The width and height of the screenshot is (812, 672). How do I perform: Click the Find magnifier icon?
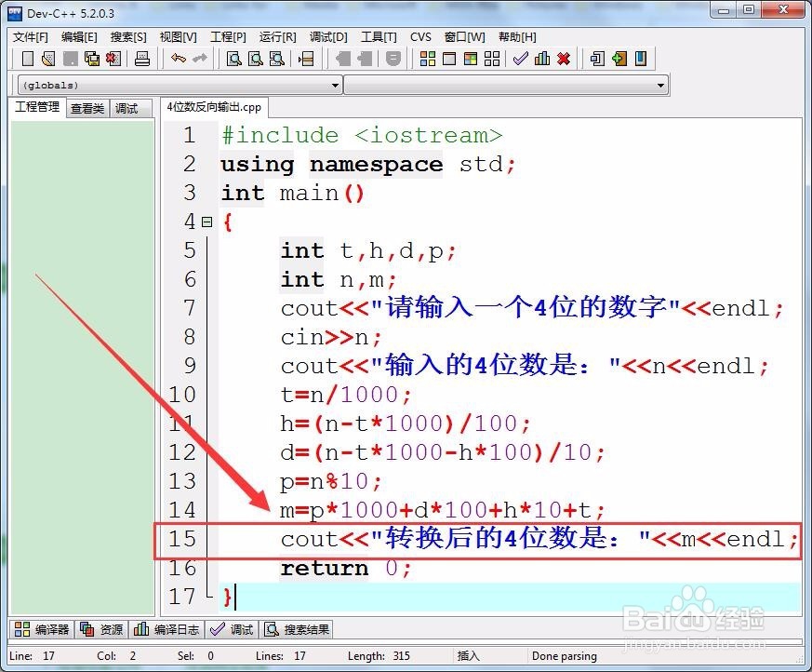(233, 59)
